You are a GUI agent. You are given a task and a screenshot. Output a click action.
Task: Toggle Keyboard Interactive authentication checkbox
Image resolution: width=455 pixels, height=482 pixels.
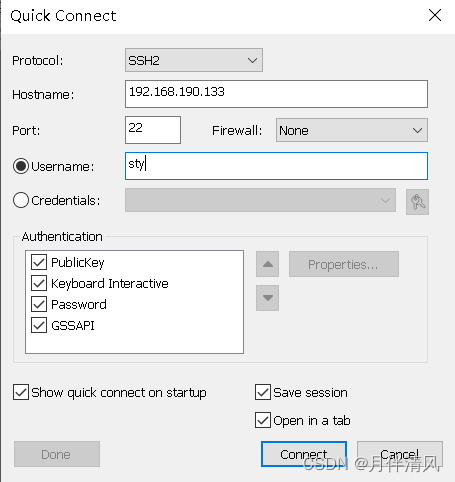pos(39,283)
